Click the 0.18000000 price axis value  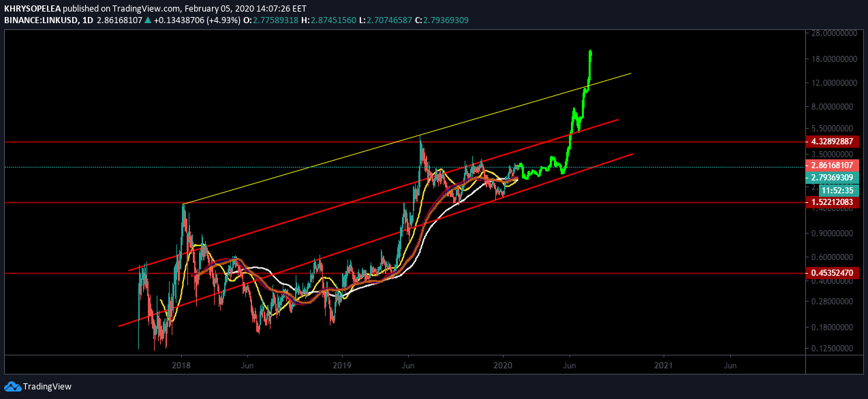pos(833,328)
